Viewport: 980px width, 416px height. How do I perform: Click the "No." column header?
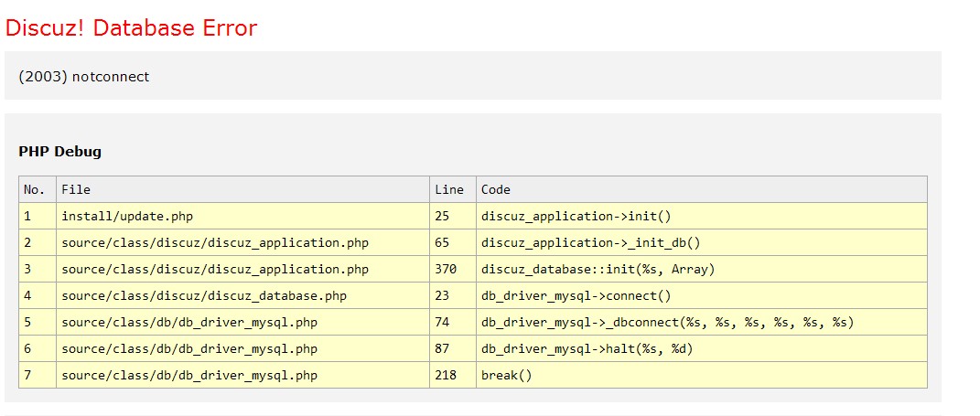coord(38,189)
